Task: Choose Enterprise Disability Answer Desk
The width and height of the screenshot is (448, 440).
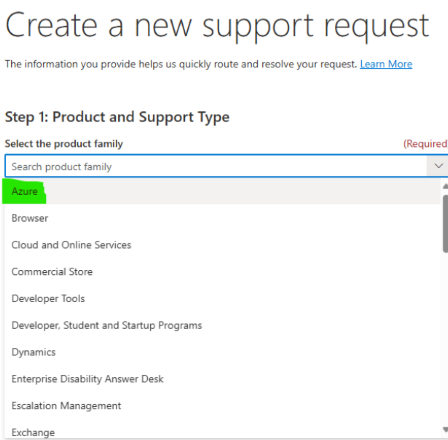Action: 223,379
